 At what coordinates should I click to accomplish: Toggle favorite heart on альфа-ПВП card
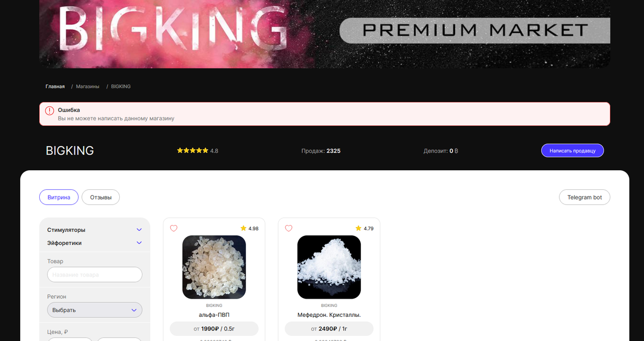(x=174, y=228)
